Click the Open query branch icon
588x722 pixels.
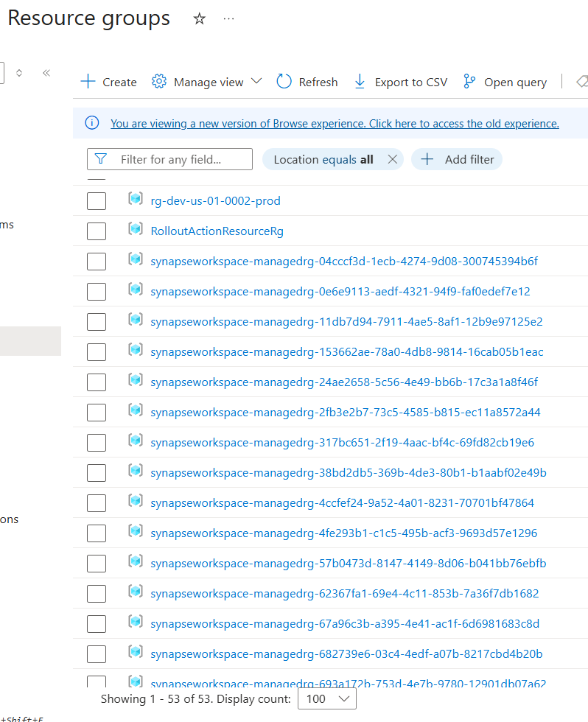469,82
